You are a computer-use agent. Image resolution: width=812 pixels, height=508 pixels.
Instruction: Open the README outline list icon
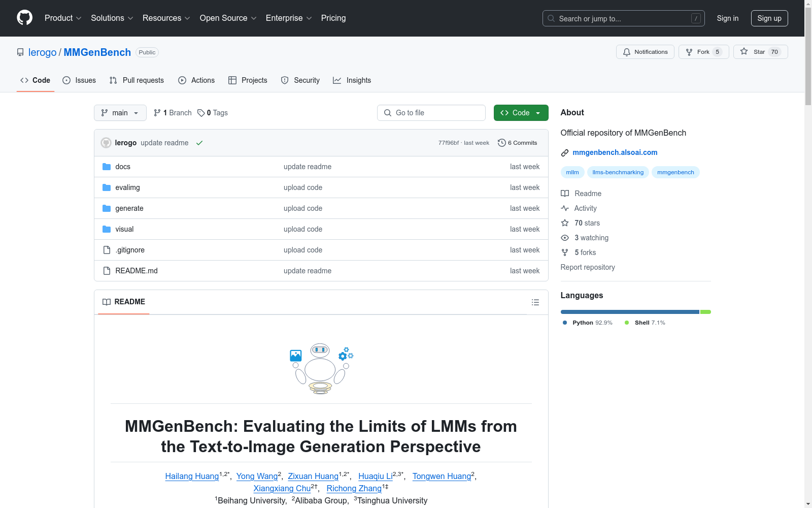point(535,302)
